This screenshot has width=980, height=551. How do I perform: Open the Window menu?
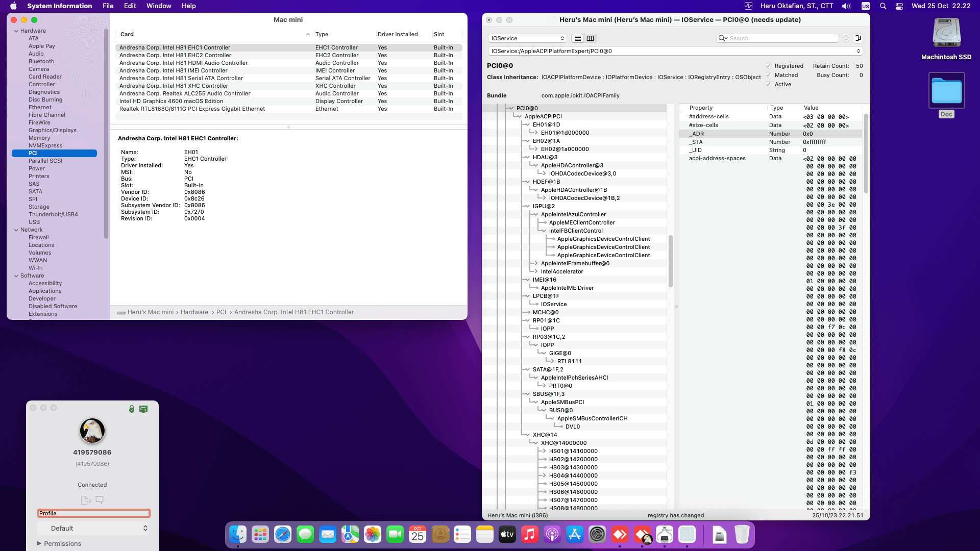(x=159, y=6)
